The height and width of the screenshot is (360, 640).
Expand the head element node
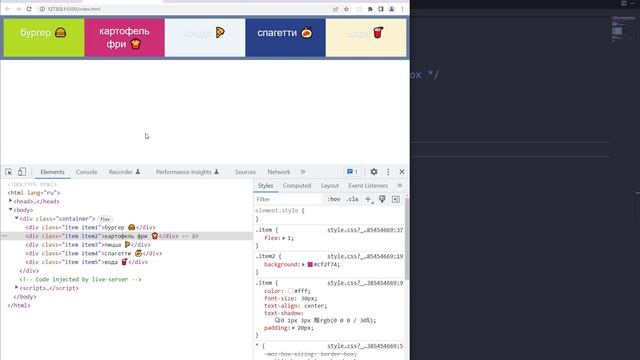10,201
